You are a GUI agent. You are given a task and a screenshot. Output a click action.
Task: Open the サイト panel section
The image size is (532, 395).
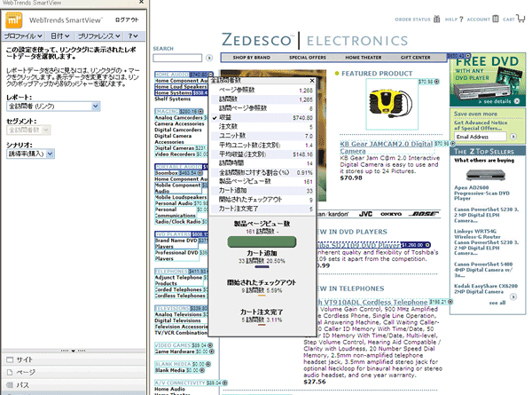point(74,359)
